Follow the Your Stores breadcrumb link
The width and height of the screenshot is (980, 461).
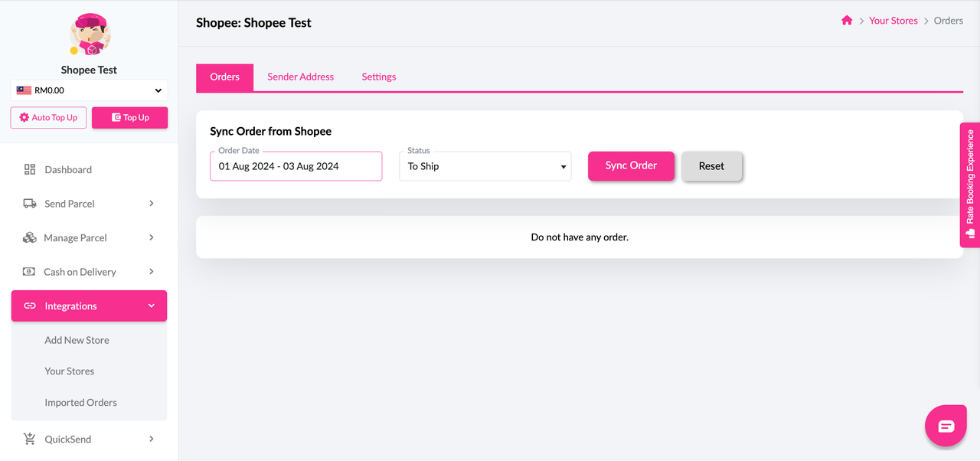tap(893, 21)
